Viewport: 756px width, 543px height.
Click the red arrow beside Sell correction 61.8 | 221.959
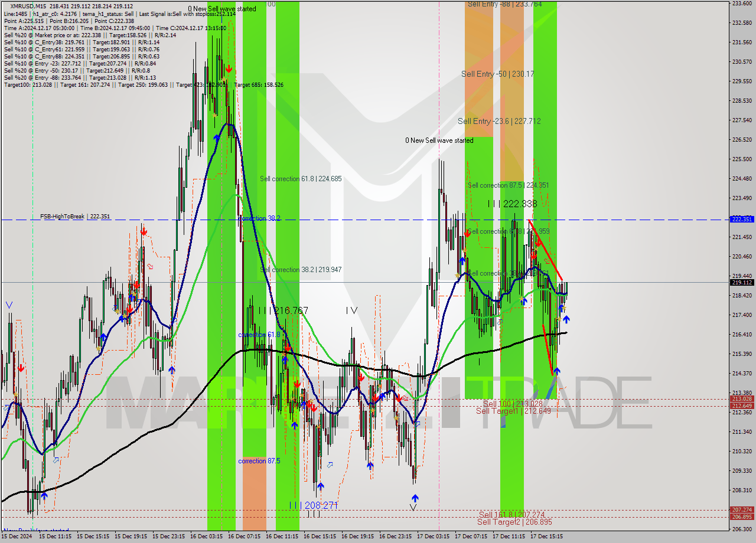pos(467,233)
